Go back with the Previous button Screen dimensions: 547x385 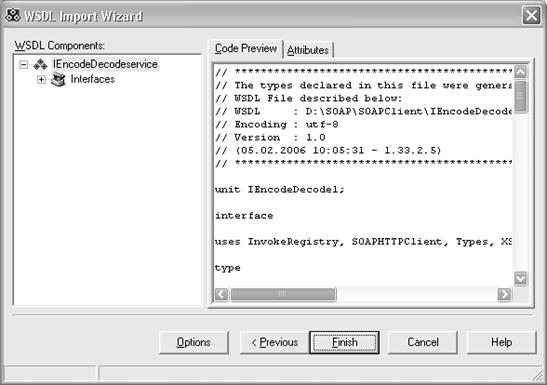coord(275,342)
